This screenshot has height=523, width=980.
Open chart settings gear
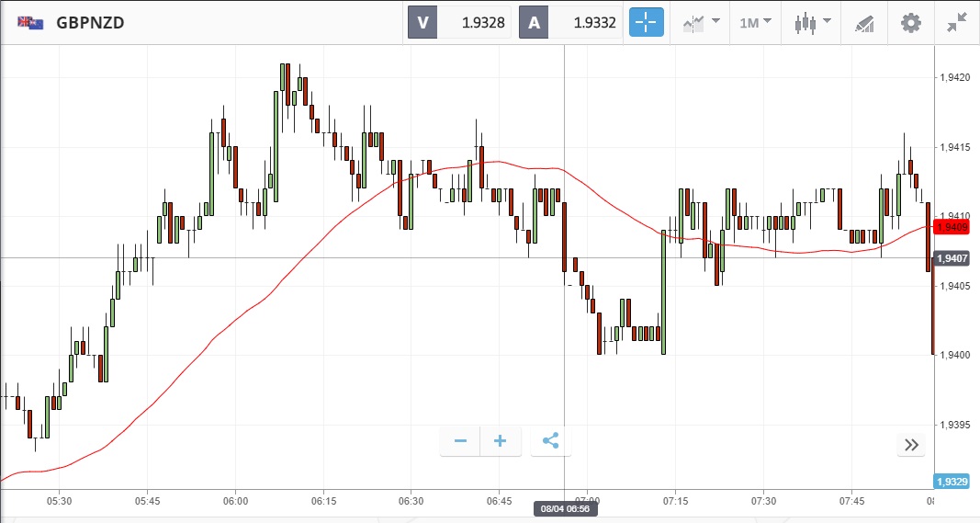(x=910, y=22)
